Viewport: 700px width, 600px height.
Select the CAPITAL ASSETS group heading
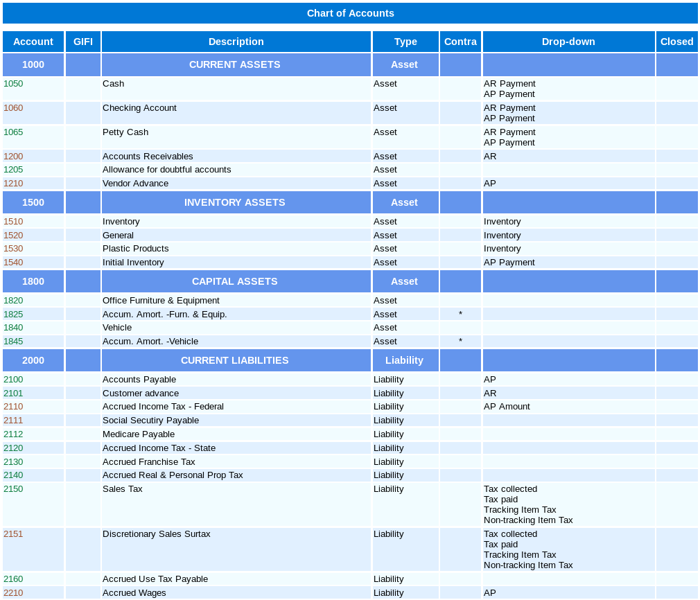pos(235,281)
